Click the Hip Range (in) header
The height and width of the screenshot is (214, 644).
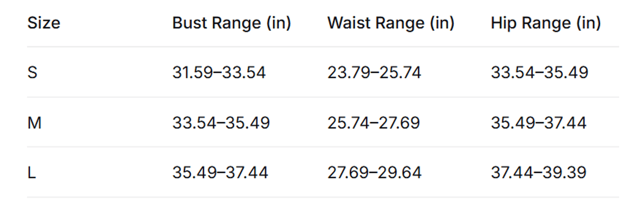point(546,23)
